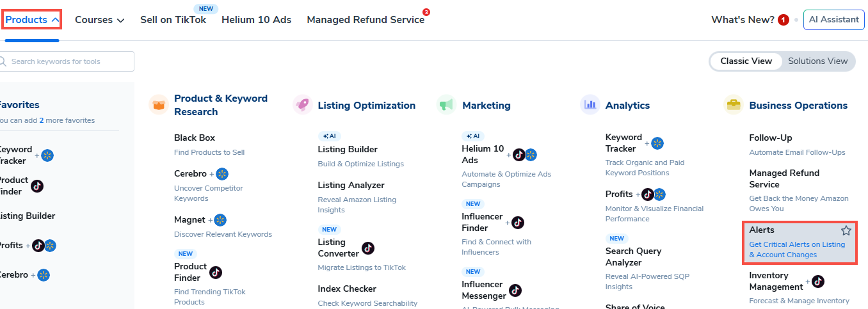Switch to Classic View

tap(746, 61)
